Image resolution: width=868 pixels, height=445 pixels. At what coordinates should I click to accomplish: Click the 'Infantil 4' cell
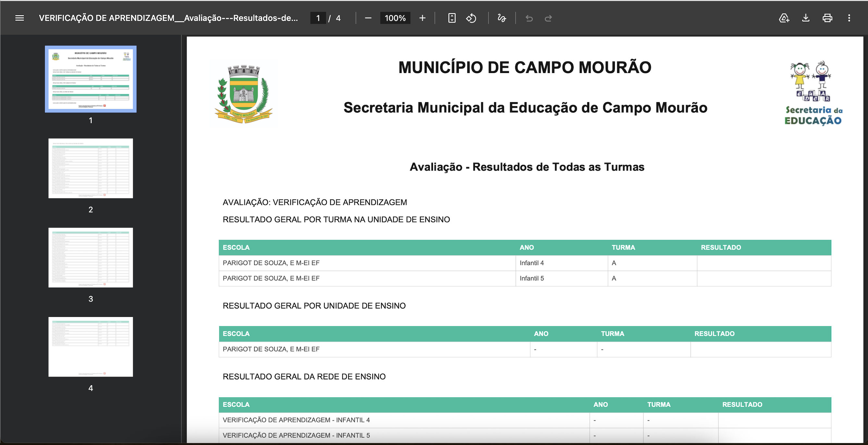[x=562, y=263]
